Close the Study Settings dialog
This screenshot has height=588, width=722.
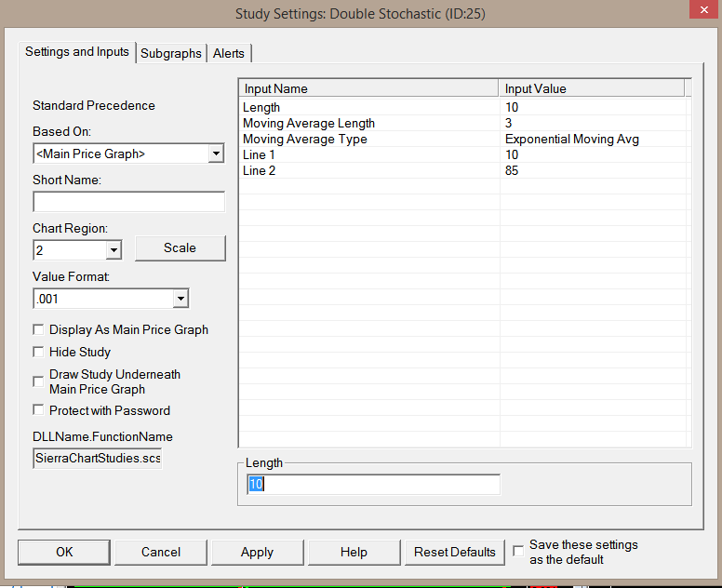click(704, 9)
